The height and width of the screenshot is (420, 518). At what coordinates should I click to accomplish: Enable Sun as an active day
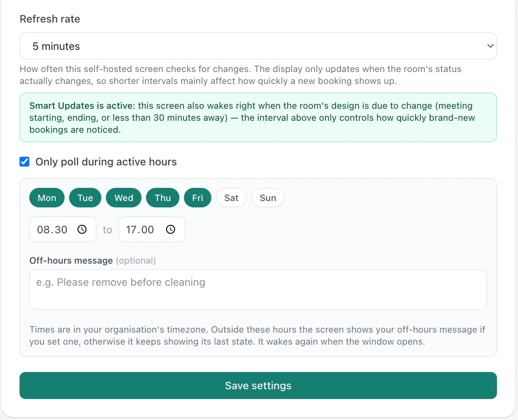(268, 198)
